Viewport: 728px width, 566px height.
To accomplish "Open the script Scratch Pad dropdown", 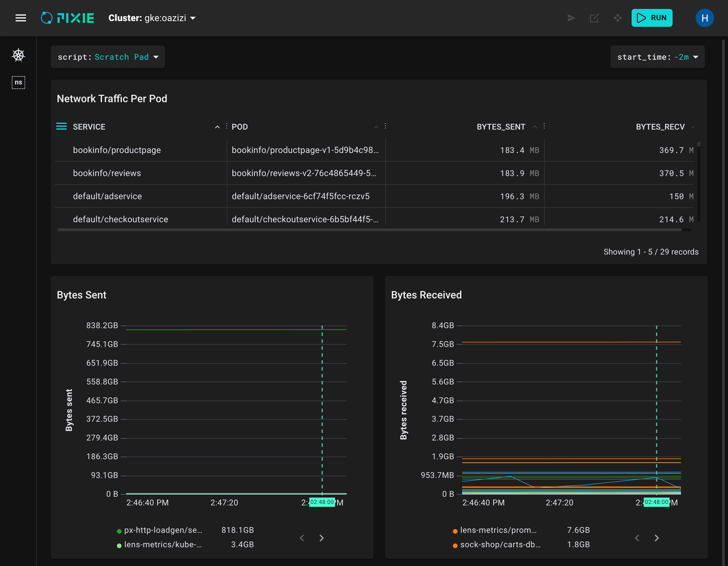I will 108,57.
